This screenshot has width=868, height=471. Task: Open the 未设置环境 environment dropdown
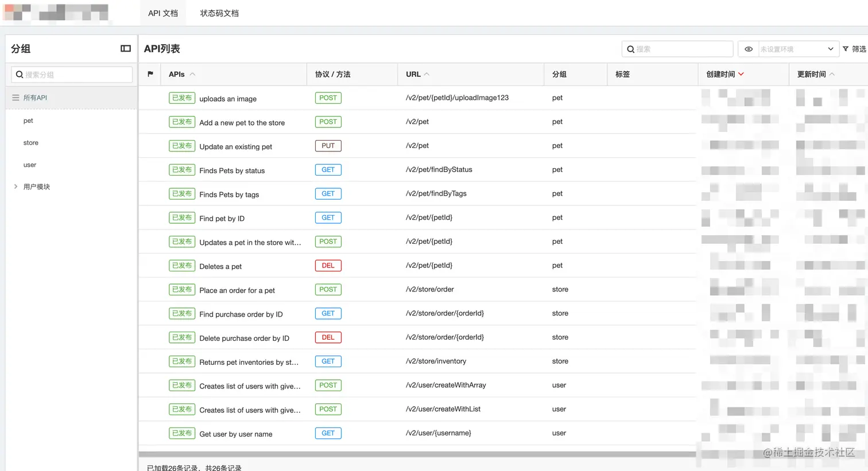[x=798, y=49]
